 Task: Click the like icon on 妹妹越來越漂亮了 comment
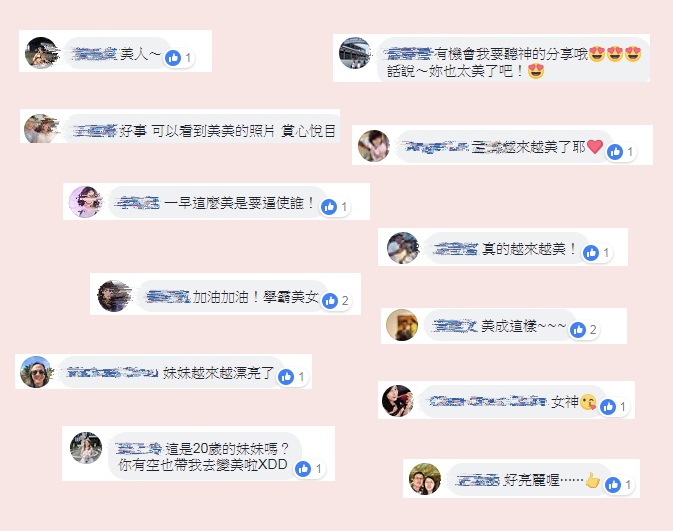click(x=286, y=377)
